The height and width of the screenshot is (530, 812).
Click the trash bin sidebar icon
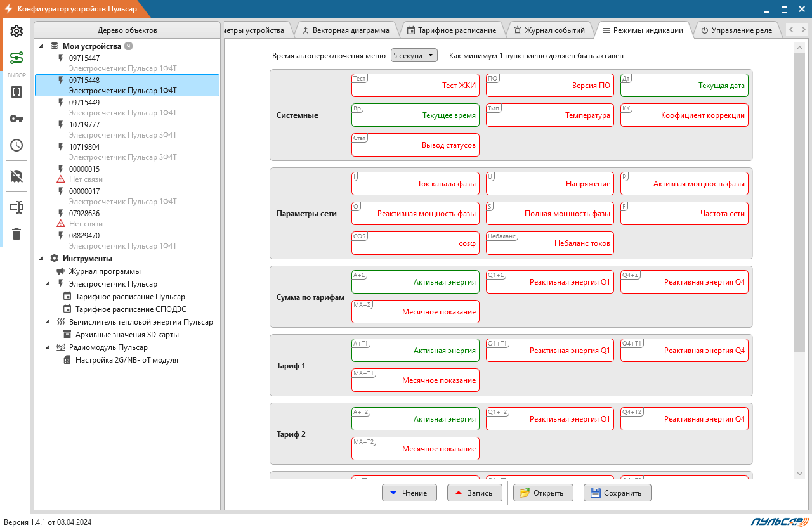16,234
